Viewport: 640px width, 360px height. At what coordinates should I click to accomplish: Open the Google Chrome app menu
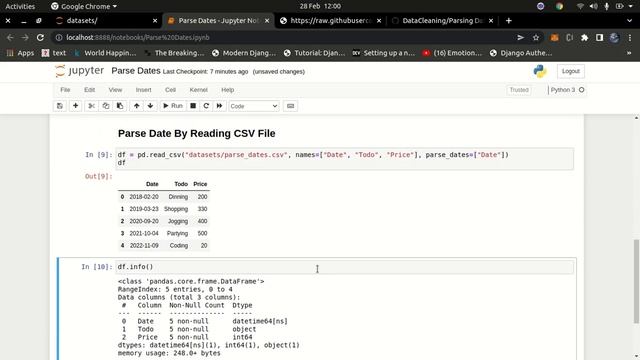pyautogui.click(x=84, y=6)
